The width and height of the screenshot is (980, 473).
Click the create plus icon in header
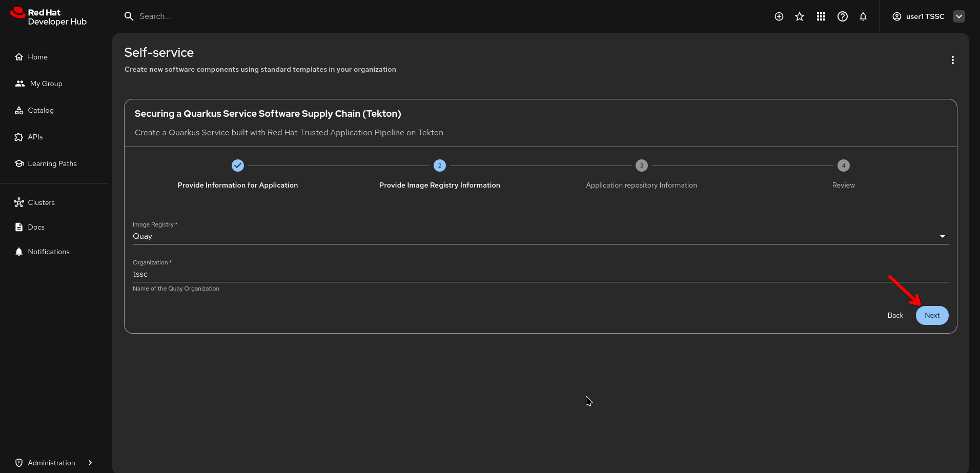pos(779,16)
